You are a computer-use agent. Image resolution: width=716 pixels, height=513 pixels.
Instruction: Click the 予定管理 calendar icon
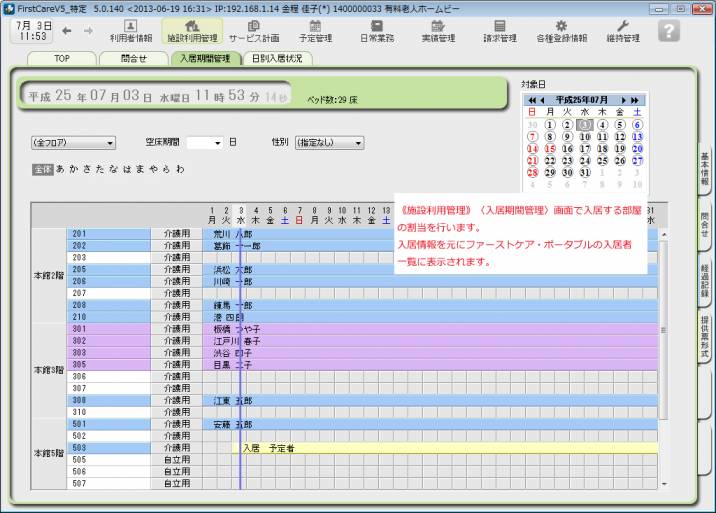[315, 31]
